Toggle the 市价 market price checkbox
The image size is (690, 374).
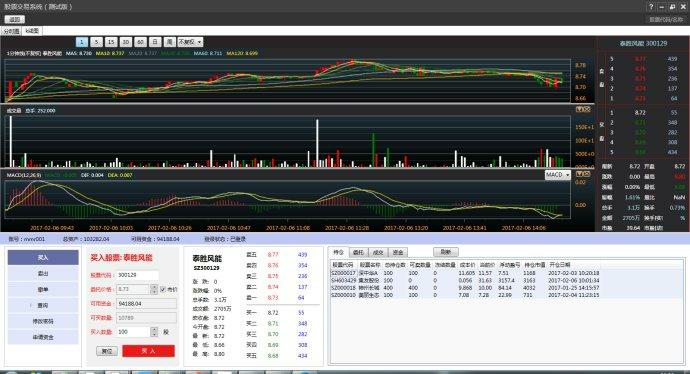point(163,289)
